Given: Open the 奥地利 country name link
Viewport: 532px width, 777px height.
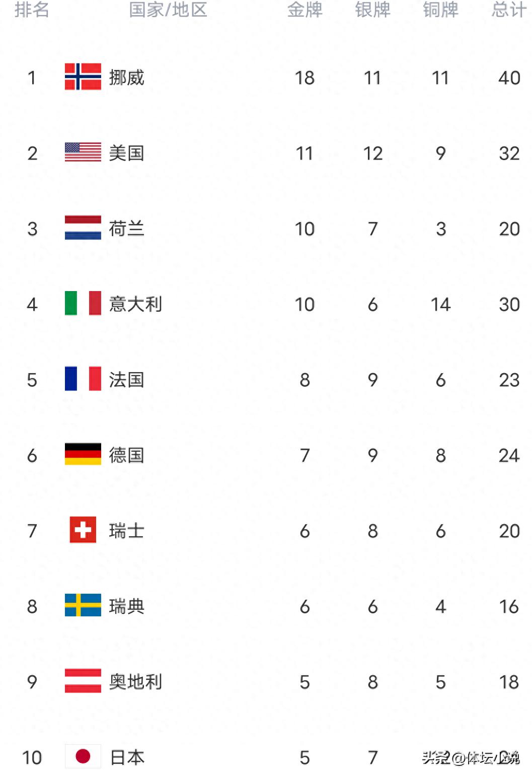Looking at the screenshot, I should (x=135, y=682).
